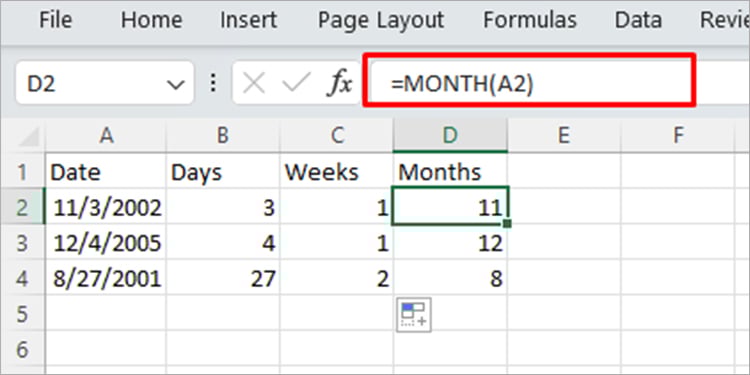Click the fill handle of cell D2
Screen dimensions: 750x375
507,223
